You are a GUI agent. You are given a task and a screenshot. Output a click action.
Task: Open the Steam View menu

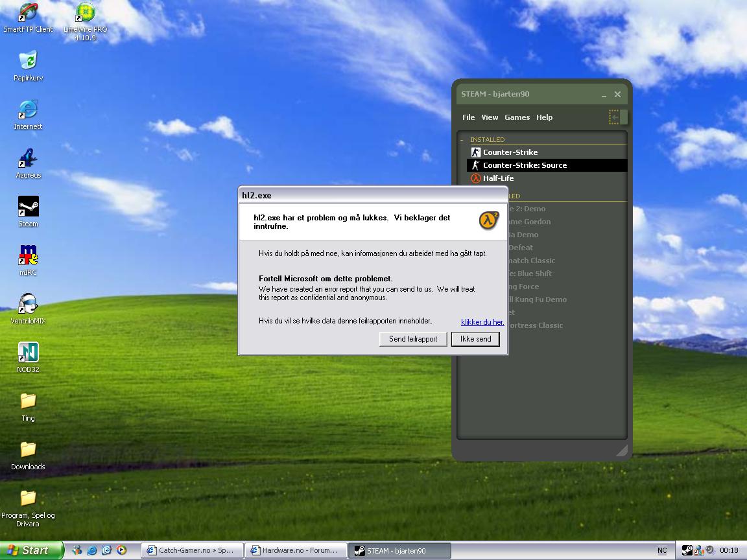(490, 117)
